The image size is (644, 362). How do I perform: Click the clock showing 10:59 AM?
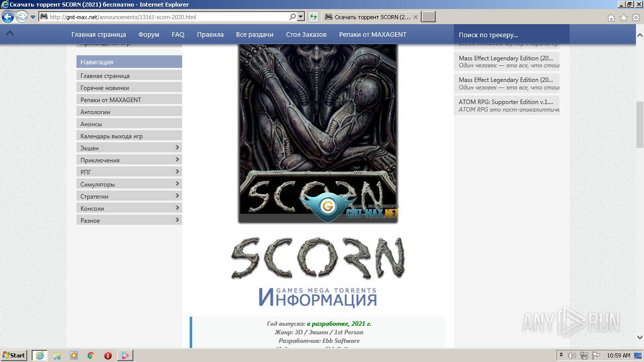(618, 355)
